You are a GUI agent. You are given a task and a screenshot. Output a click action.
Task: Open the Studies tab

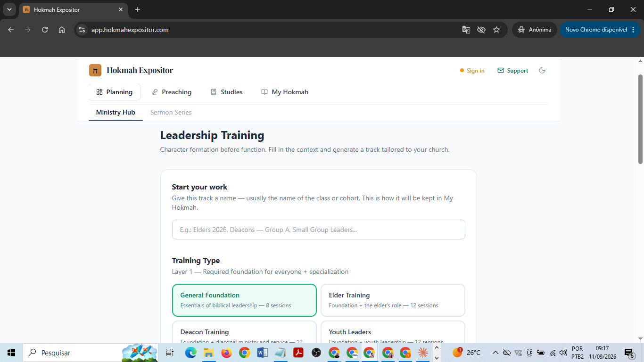tap(226, 92)
